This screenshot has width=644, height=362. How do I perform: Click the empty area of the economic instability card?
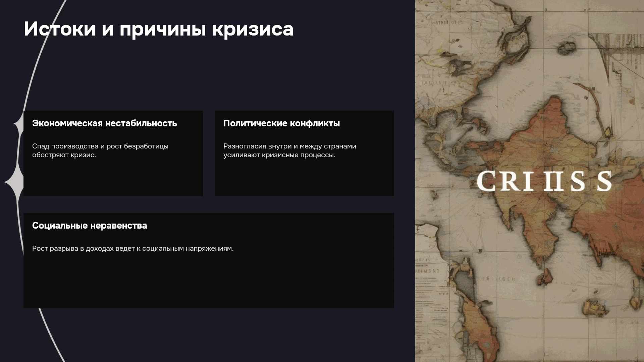pos(113,178)
